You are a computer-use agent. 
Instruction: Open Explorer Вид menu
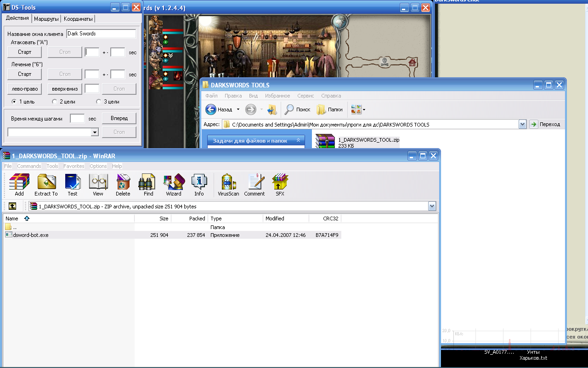click(253, 96)
